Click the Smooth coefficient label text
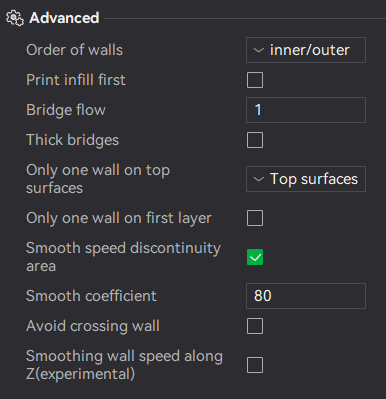 point(91,296)
